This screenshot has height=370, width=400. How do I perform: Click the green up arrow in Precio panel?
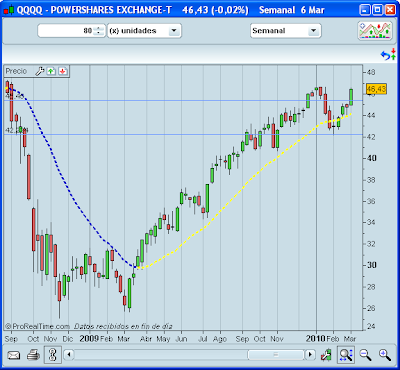tap(51, 71)
